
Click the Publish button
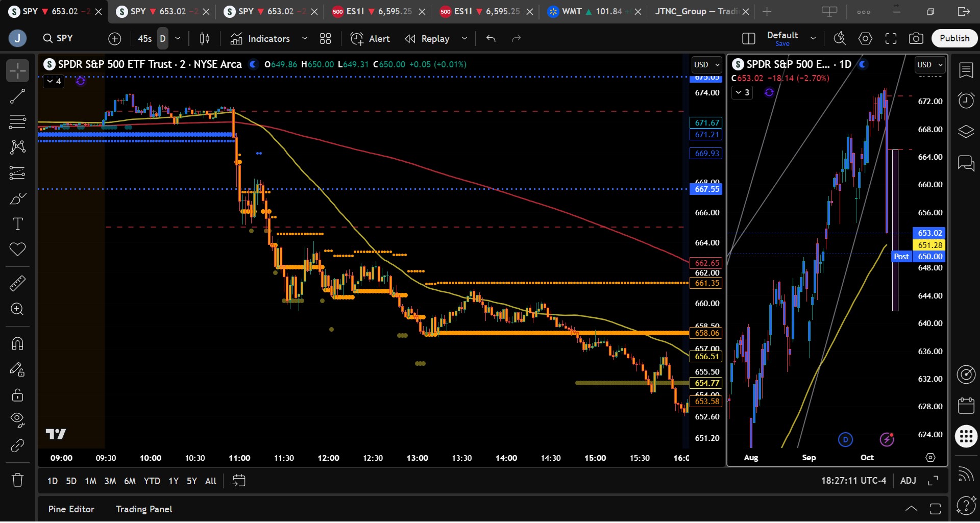tap(954, 39)
